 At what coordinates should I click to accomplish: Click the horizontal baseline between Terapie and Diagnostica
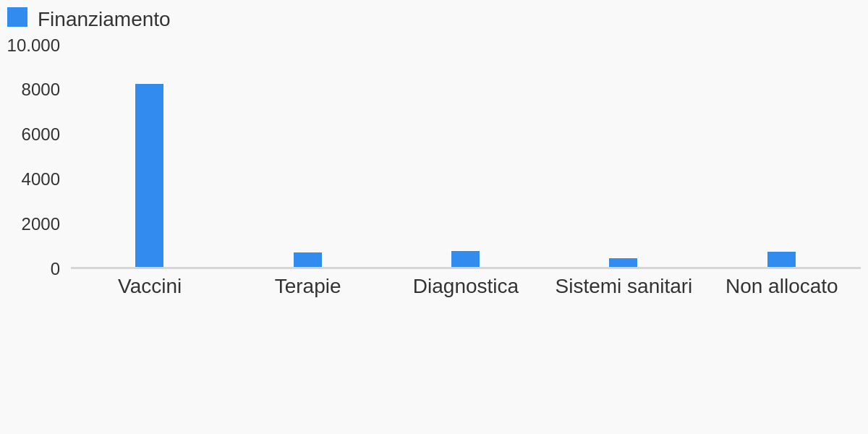386,268
